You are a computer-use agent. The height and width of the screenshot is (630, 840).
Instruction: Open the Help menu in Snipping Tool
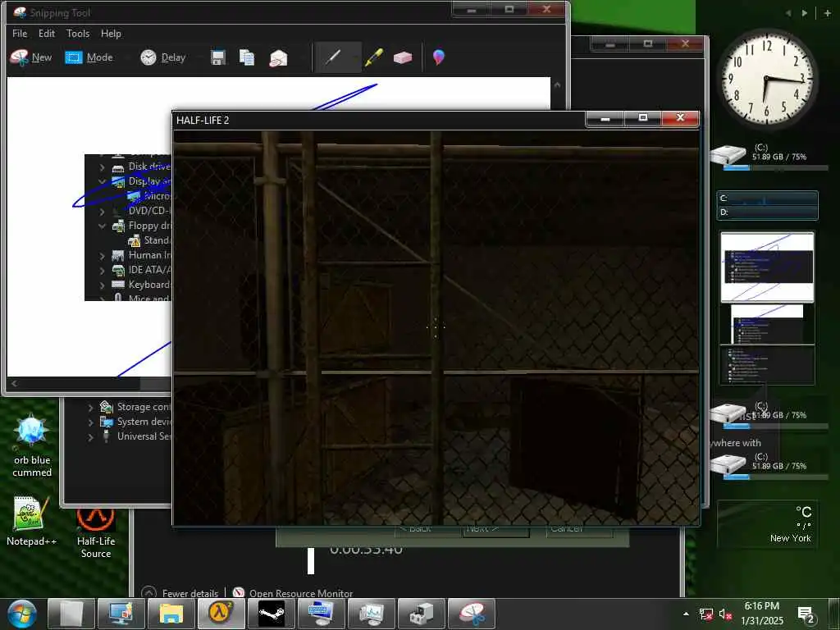point(111,33)
